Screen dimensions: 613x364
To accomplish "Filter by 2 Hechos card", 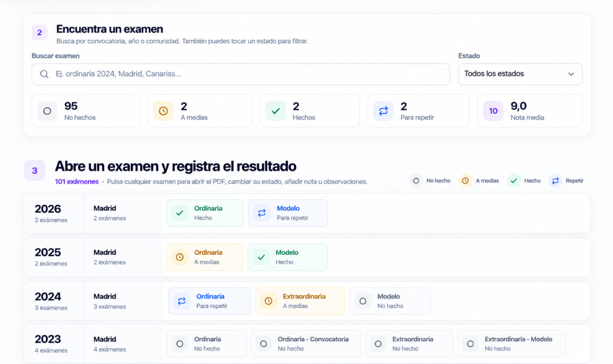I will pyautogui.click(x=310, y=111).
